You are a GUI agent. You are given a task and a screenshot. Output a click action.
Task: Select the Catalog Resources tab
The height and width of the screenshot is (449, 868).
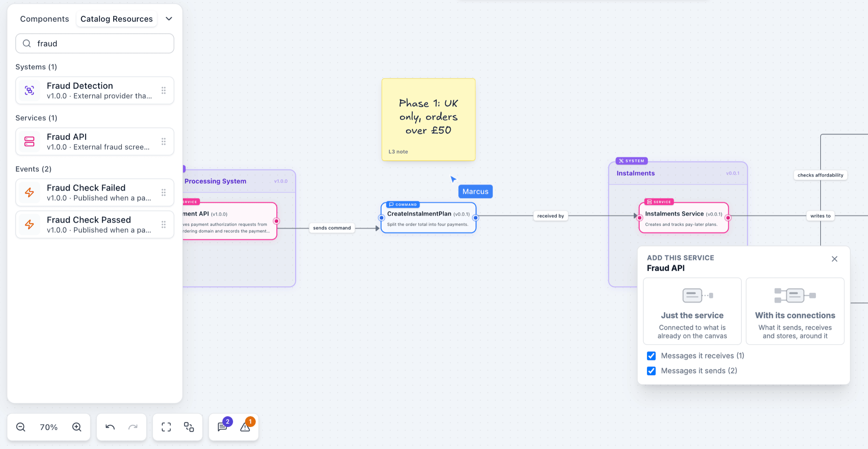point(116,19)
